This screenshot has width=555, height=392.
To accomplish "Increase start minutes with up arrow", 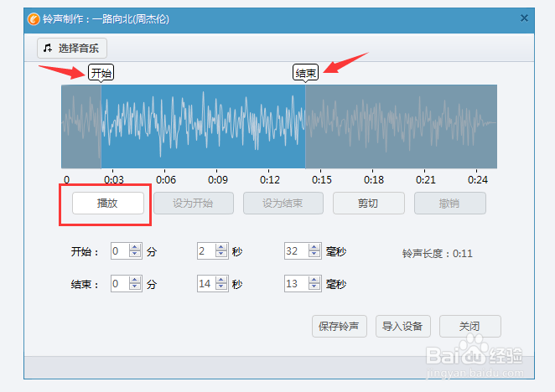I will (135, 247).
